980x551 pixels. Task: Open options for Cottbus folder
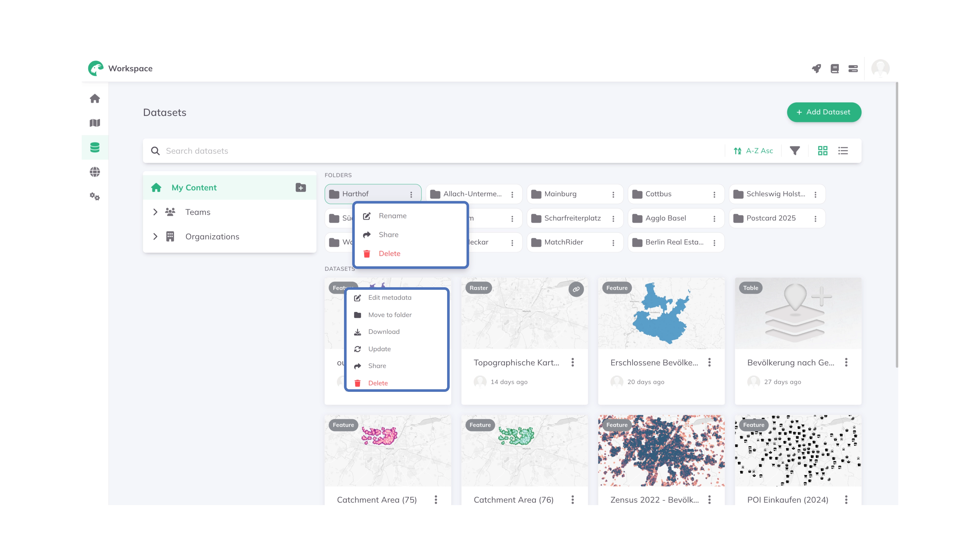714,194
